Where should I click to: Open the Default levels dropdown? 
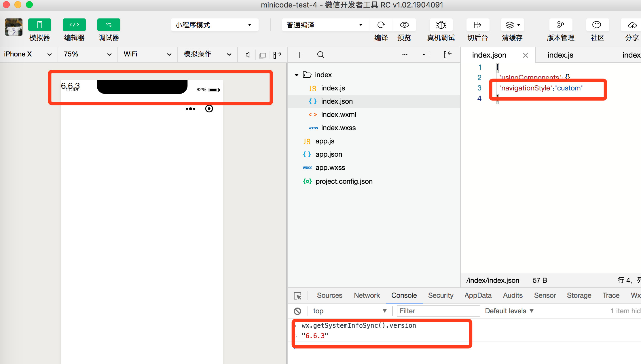click(509, 311)
